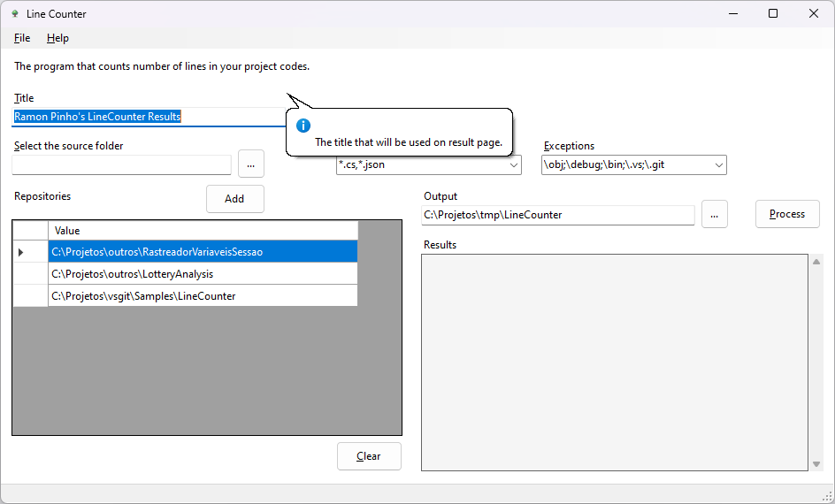The height and width of the screenshot is (504, 835).
Task: Click the Process button
Action: pyautogui.click(x=786, y=214)
